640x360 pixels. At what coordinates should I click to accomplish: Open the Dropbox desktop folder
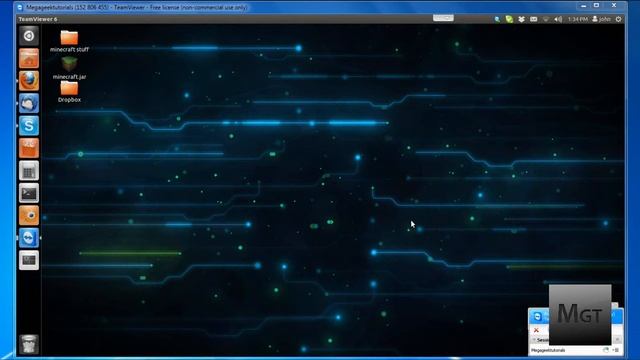tap(69, 92)
